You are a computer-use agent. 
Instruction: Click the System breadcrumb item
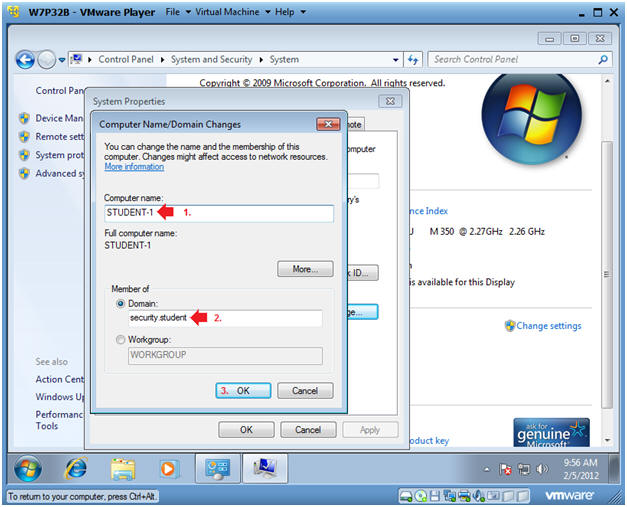click(x=284, y=60)
